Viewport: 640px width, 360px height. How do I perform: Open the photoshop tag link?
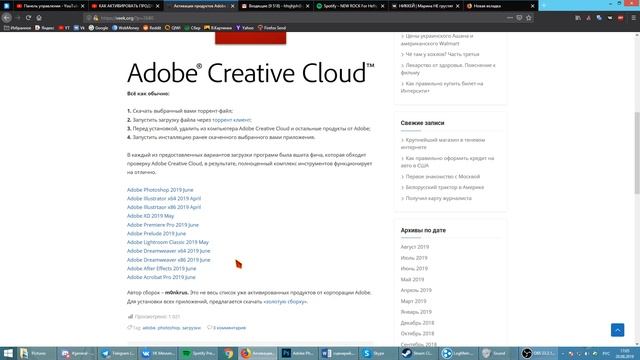click(169, 328)
